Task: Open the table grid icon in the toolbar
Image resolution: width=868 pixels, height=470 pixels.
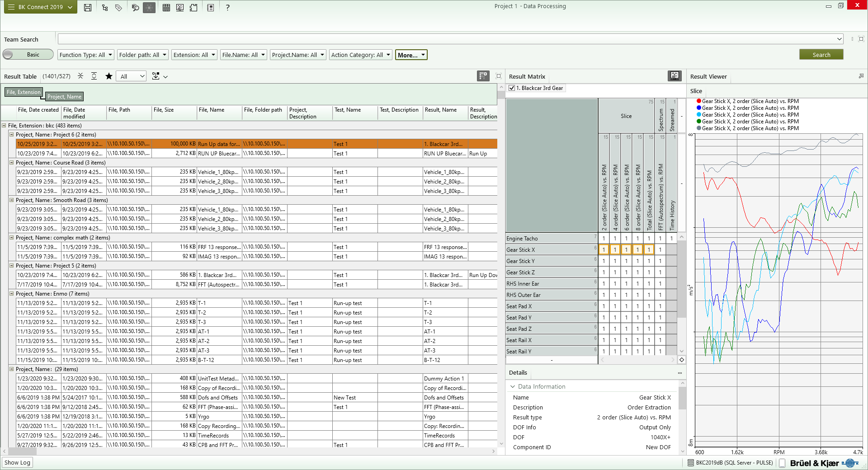Action: [x=166, y=7]
